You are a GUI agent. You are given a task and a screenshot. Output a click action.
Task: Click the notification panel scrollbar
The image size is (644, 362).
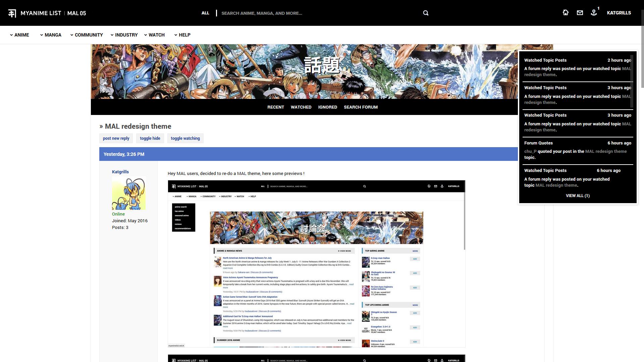coord(632,81)
